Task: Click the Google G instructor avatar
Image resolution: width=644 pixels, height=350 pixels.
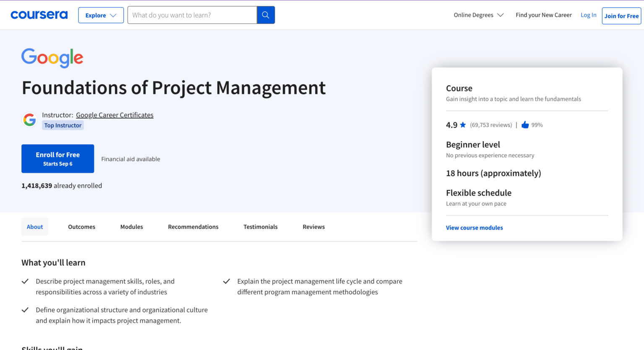Action: click(x=29, y=119)
